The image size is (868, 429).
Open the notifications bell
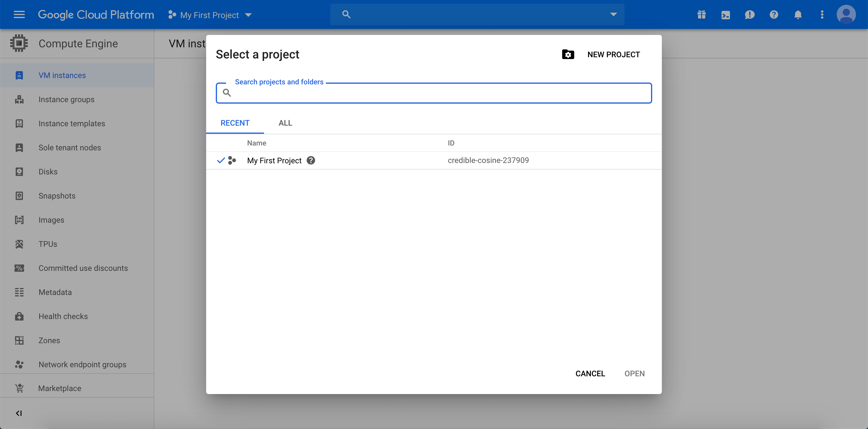pyautogui.click(x=797, y=14)
